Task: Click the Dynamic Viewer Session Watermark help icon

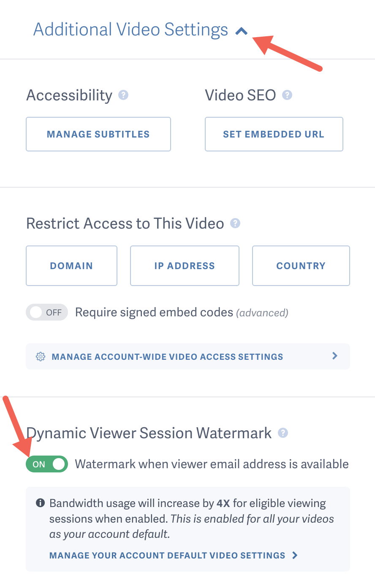Action: click(x=283, y=433)
